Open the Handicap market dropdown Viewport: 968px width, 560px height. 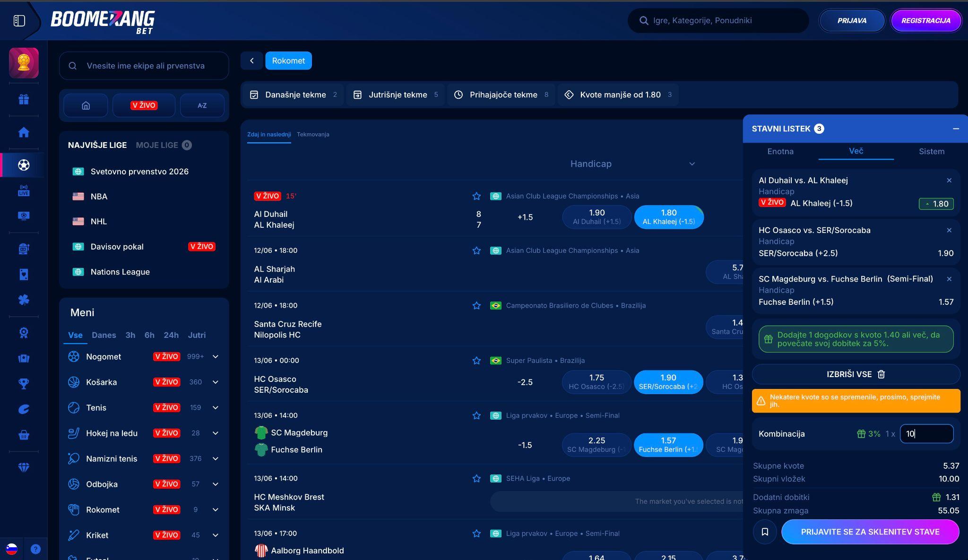click(632, 164)
